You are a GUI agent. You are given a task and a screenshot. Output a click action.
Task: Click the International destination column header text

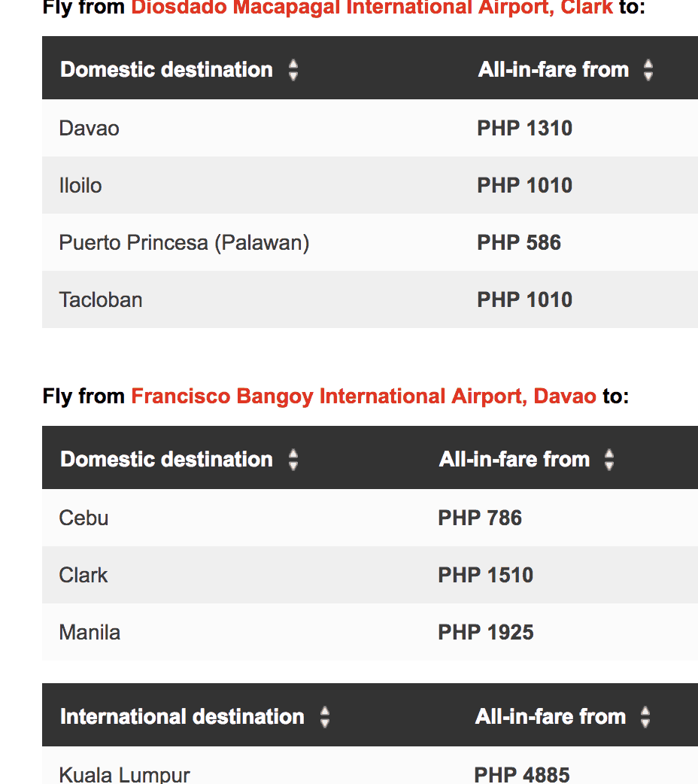(x=182, y=717)
